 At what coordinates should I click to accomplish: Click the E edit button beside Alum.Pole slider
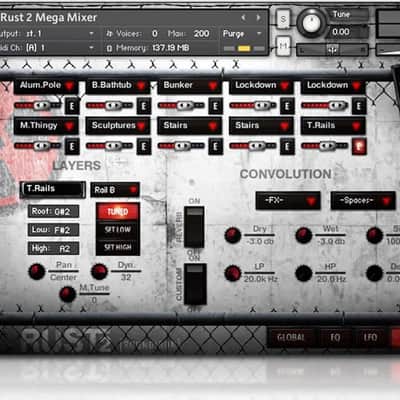72,106
